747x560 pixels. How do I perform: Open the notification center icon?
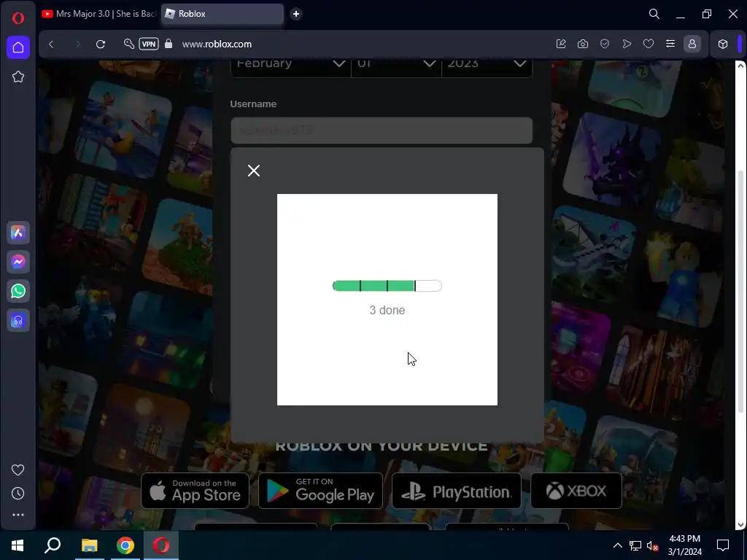[723, 545]
